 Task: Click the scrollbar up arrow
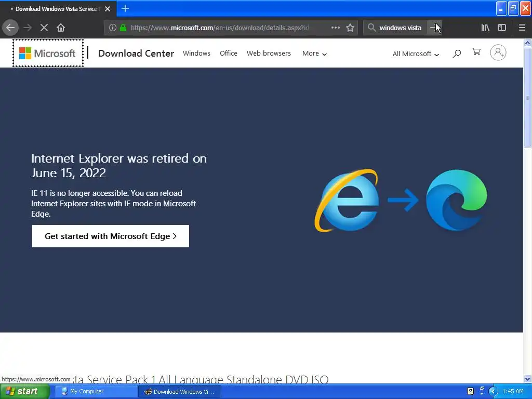tap(527, 43)
